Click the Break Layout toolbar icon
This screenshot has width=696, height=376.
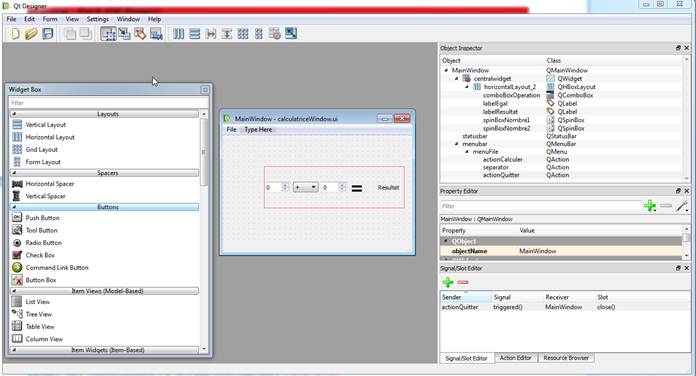(275, 34)
